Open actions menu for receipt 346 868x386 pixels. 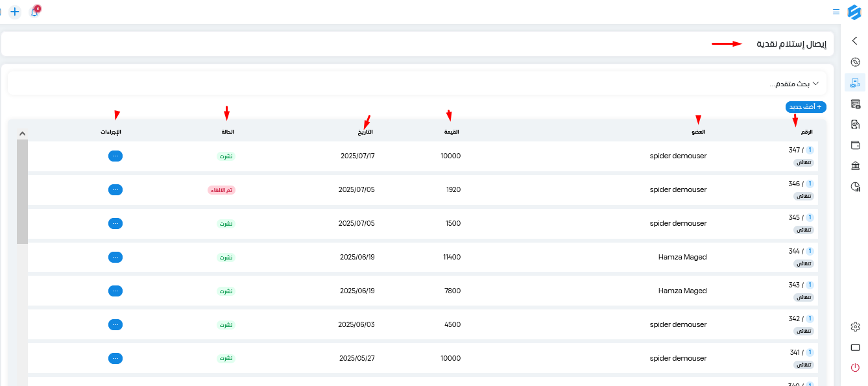click(115, 189)
